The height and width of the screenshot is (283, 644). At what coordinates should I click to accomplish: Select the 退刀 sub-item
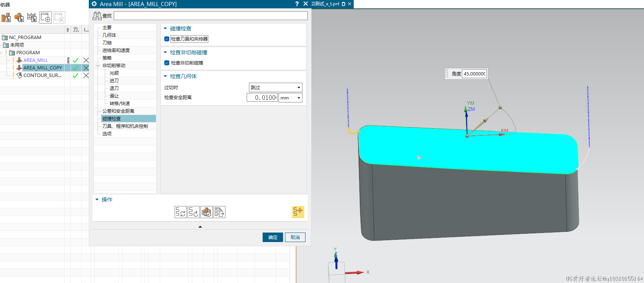click(x=114, y=88)
